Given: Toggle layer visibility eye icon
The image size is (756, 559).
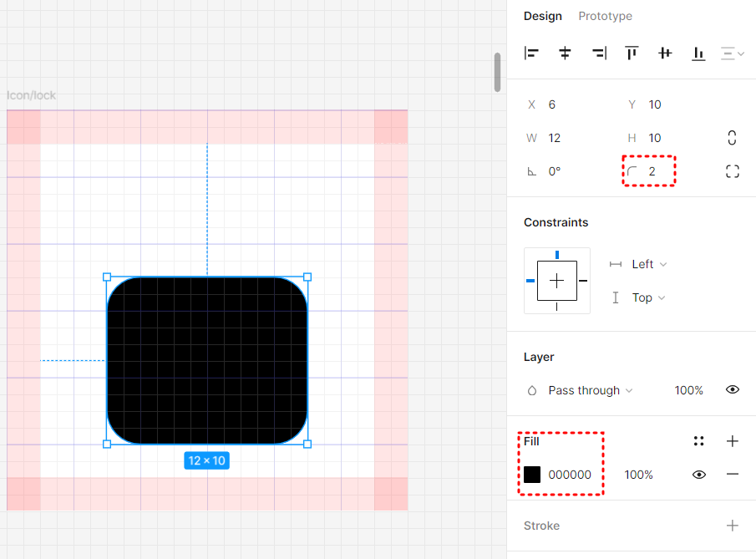Looking at the screenshot, I should tap(733, 389).
